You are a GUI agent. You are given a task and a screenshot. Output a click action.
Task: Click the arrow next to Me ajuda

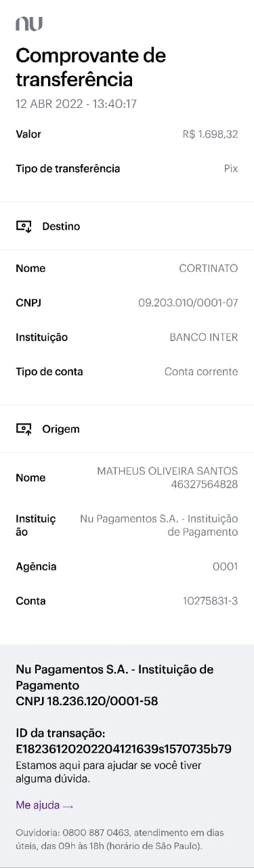click(67, 806)
